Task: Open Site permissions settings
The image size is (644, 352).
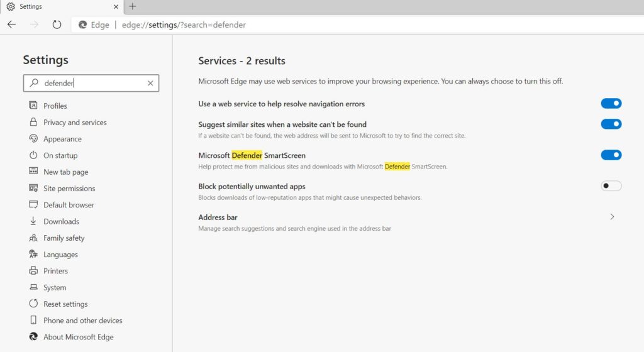Action: [x=69, y=189]
